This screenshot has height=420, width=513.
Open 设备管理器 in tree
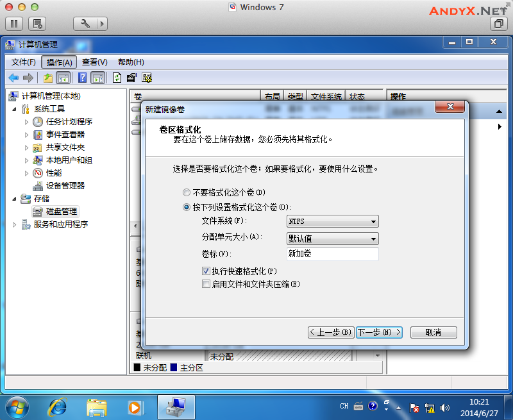coord(65,186)
